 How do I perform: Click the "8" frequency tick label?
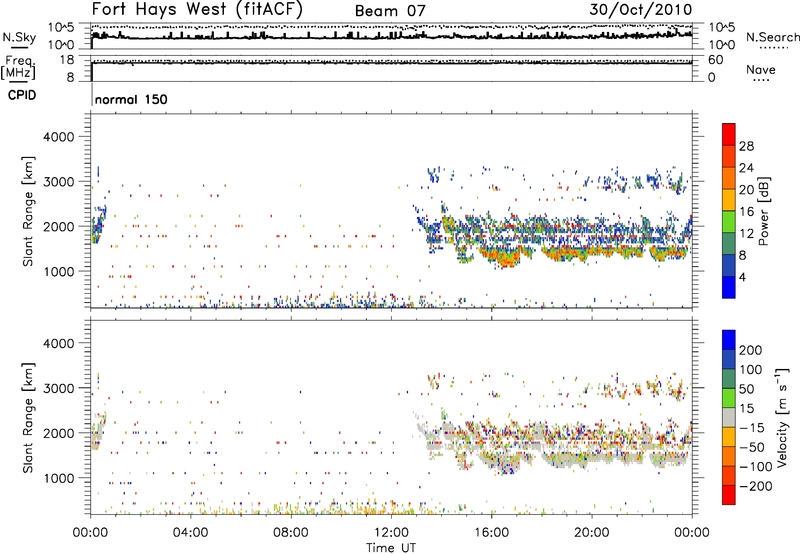pyautogui.click(x=70, y=77)
